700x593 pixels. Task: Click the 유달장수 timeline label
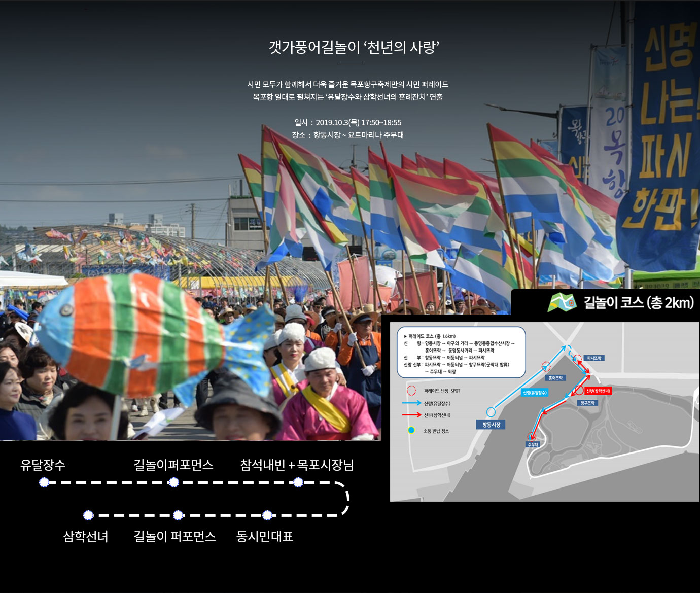[43, 465]
